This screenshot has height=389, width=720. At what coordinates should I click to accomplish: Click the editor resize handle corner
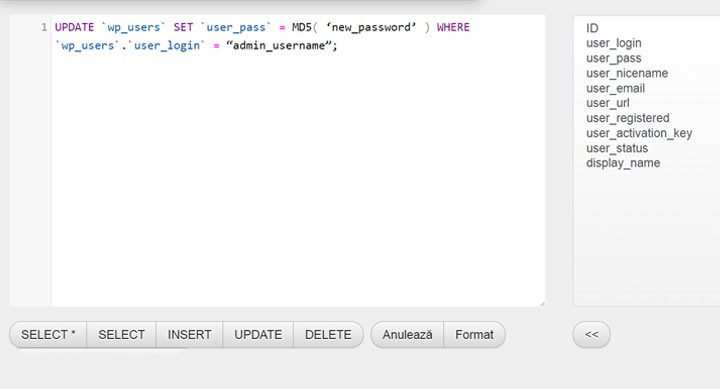click(x=542, y=304)
